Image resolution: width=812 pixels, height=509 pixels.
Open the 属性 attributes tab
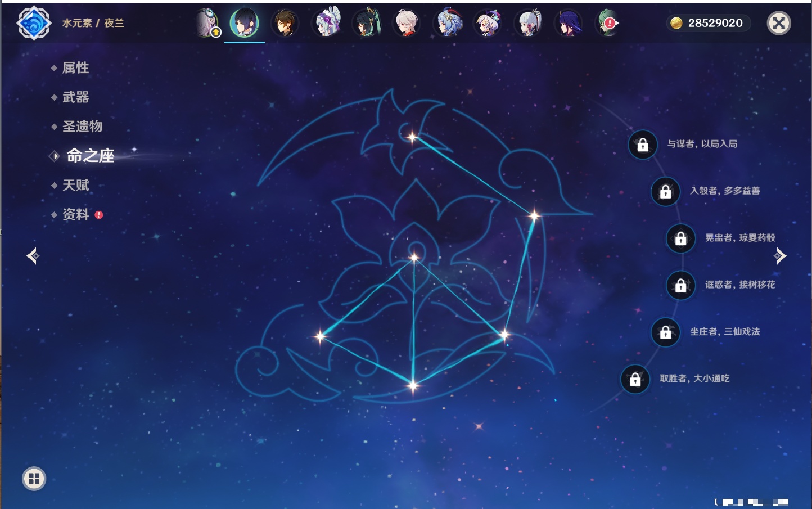point(76,68)
